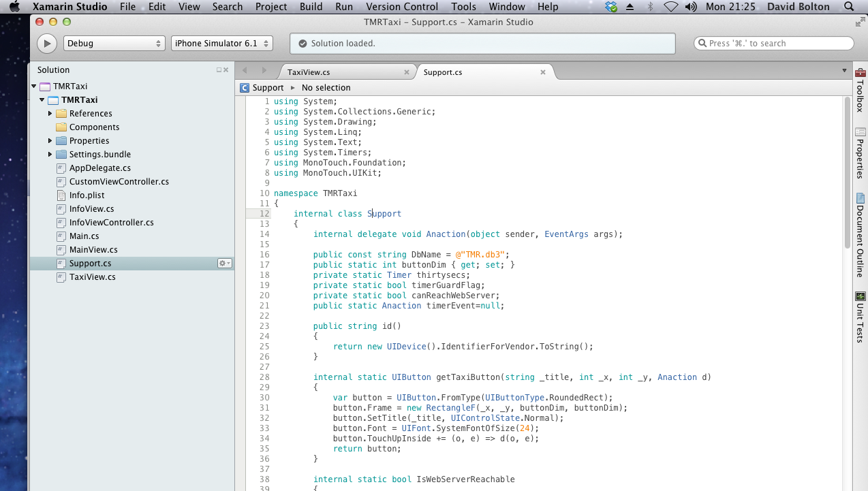868x491 pixels.
Task: Click the Mon 21:25 clock
Action: [730, 7]
